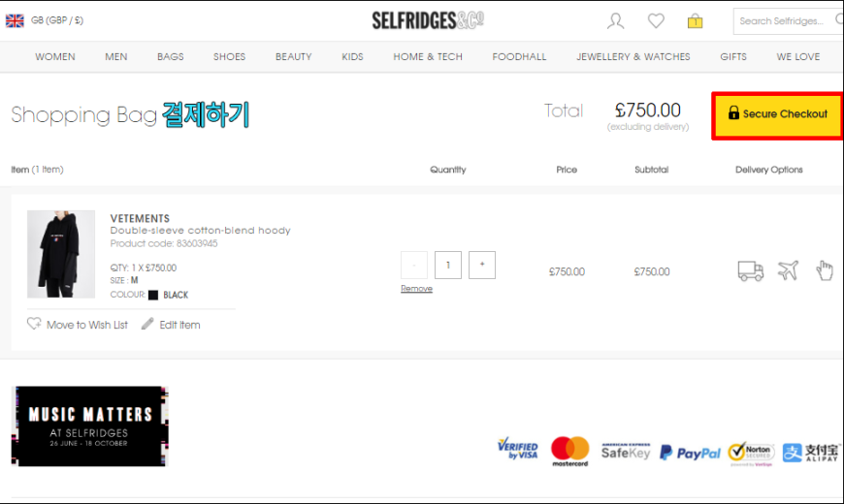Click the pencil icon beside Edit item

coord(146,324)
